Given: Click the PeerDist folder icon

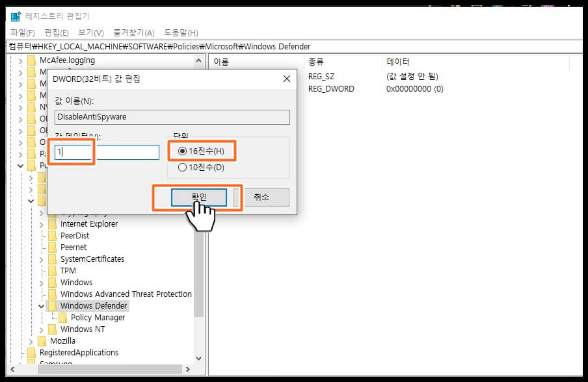Looking at the screenshot, I should click(x=53, y=236).
